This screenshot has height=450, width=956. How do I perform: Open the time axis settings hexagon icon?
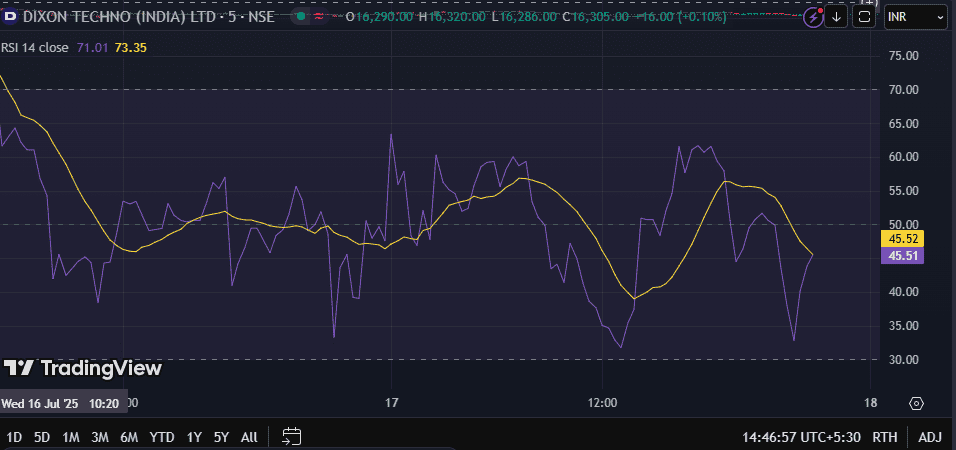(x=916, y=404)
